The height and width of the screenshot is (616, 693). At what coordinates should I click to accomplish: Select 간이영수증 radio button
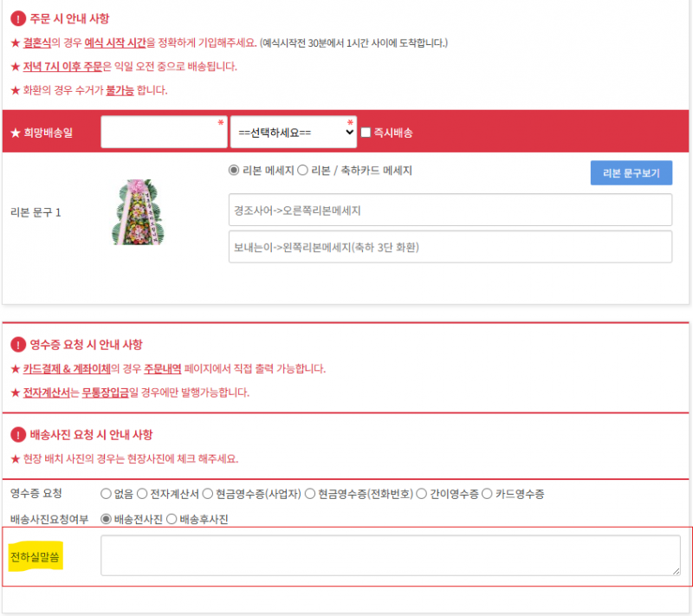pos(422,494)
